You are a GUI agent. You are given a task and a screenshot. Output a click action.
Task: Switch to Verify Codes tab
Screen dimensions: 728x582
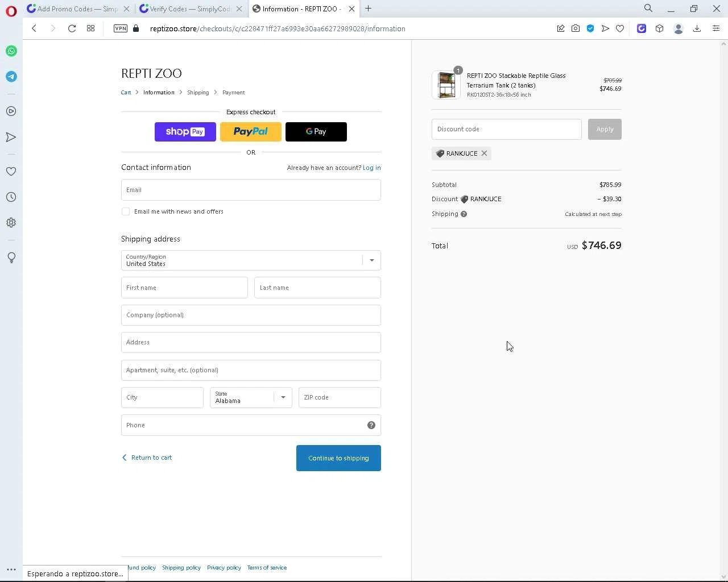191,9
